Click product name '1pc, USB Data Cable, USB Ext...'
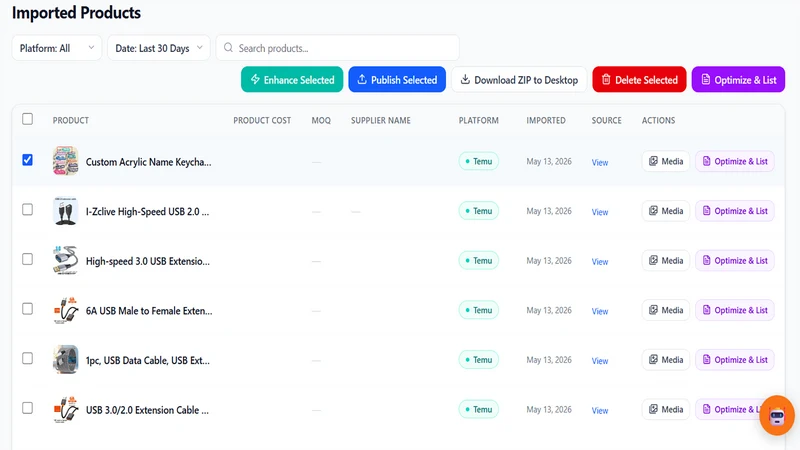 tap(147, 360)
